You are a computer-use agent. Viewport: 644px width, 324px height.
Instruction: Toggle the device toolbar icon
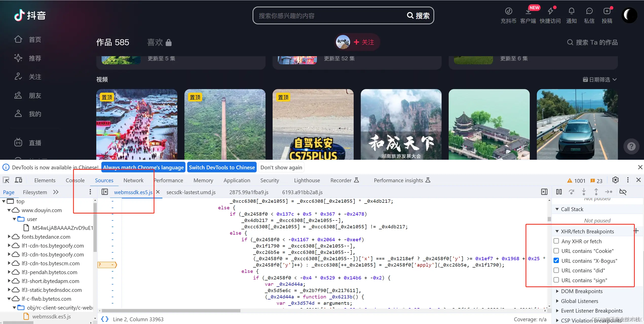pos(18,180)
